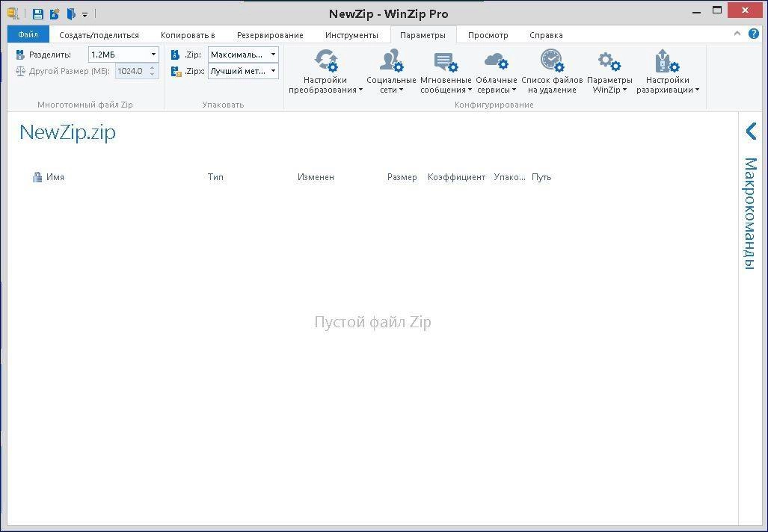Sort by the Тип column header
Viewport: 768px width, 532px height.
pos(215,177)
